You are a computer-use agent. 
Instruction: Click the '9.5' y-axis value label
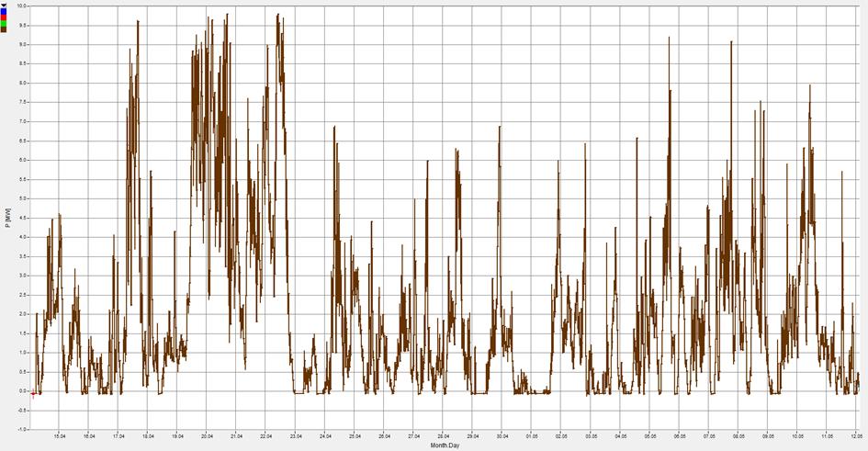pos(23,26)
